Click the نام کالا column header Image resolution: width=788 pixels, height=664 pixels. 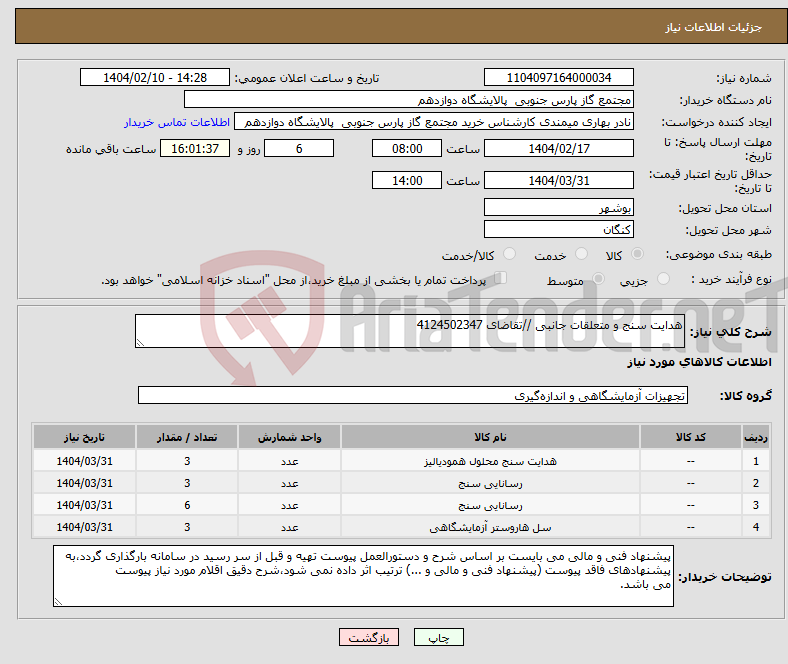click(x=490, y=437)
